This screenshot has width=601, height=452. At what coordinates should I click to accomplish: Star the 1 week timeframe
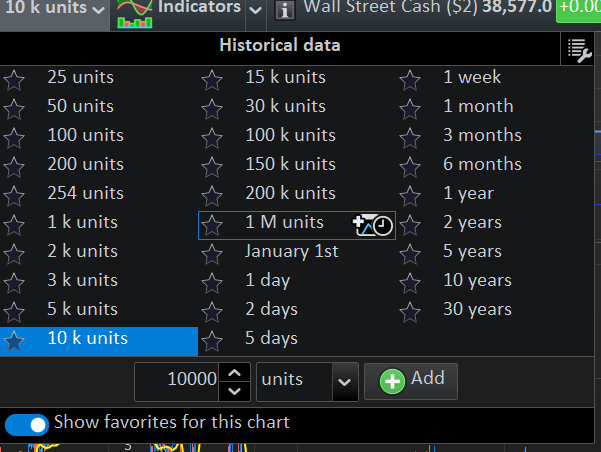pos(410,79)
